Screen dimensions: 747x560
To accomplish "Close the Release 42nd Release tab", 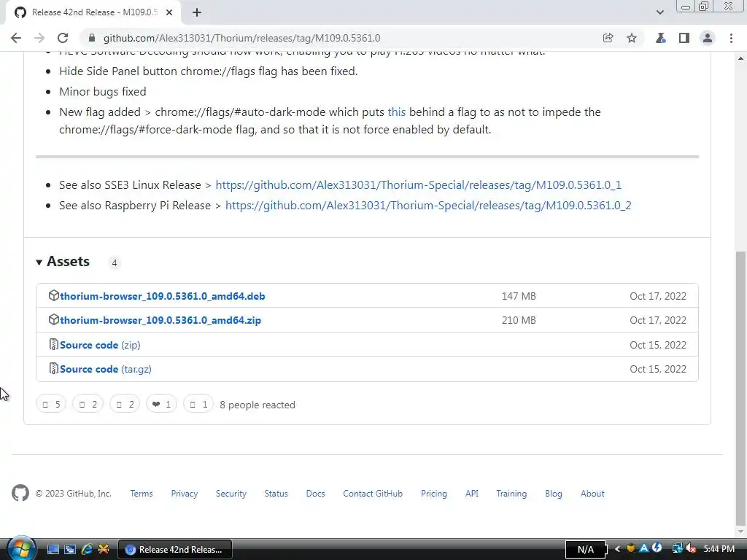I will pos(169,12).
